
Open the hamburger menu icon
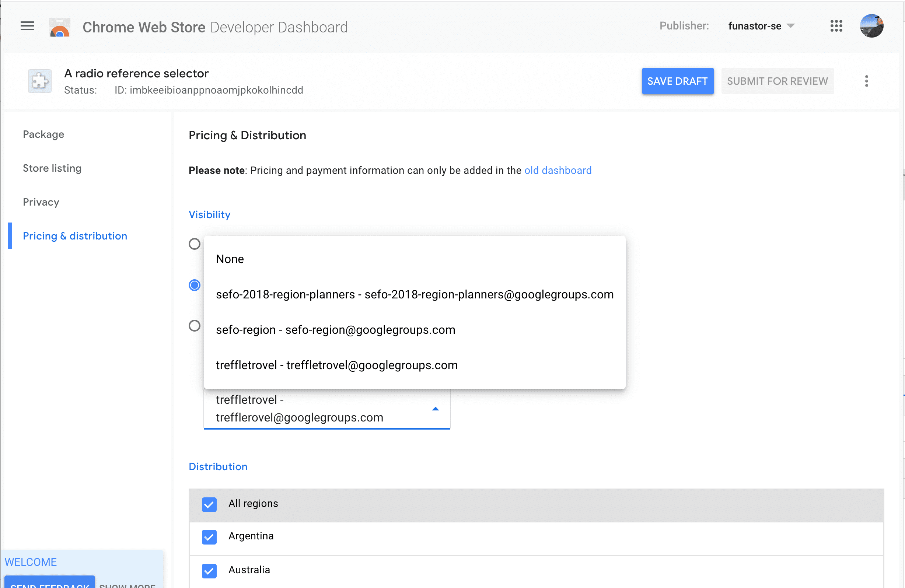tap(28, 27)
